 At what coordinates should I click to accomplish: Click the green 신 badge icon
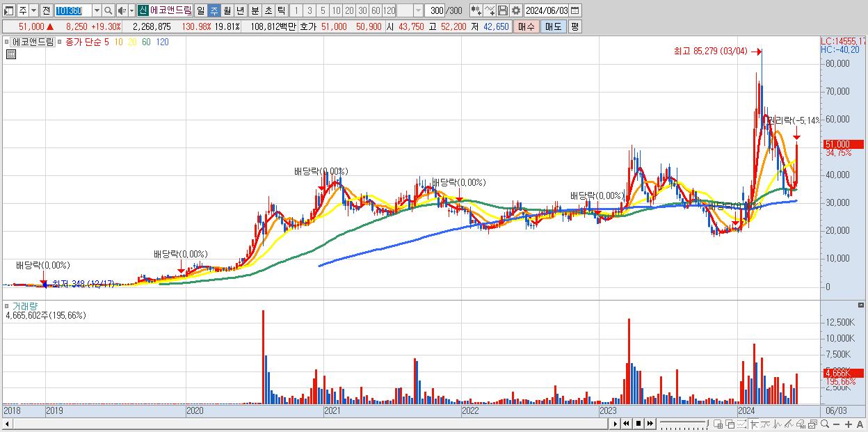[143, 10]
